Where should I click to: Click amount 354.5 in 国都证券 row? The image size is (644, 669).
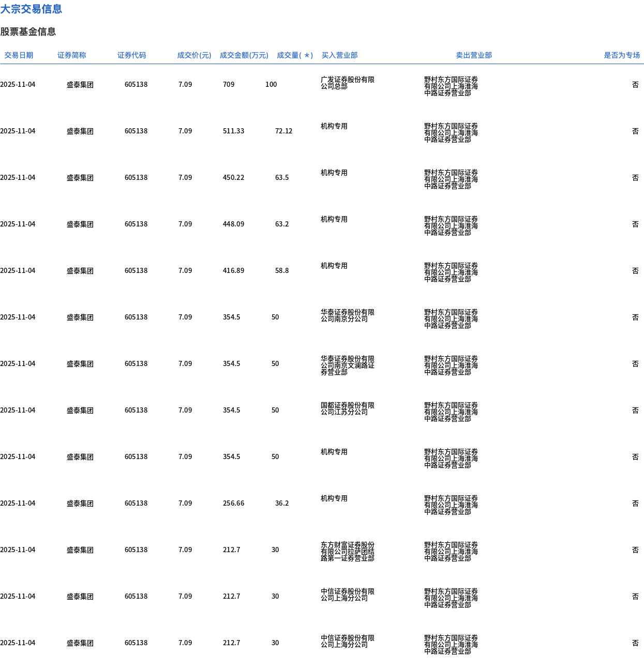[x=232, y=410]
